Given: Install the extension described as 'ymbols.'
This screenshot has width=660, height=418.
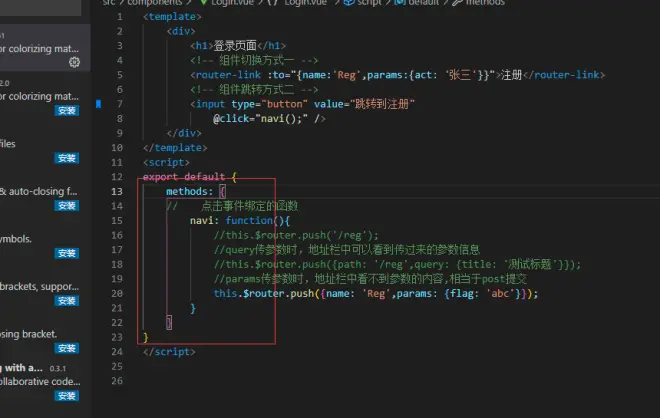Looking at the screenshot, I should tap(67, 253).
